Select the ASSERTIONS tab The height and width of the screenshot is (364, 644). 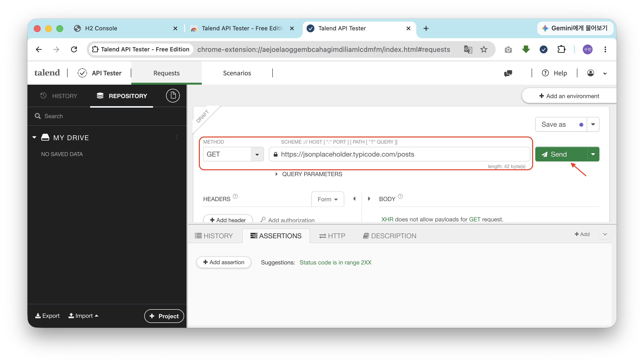276,236
